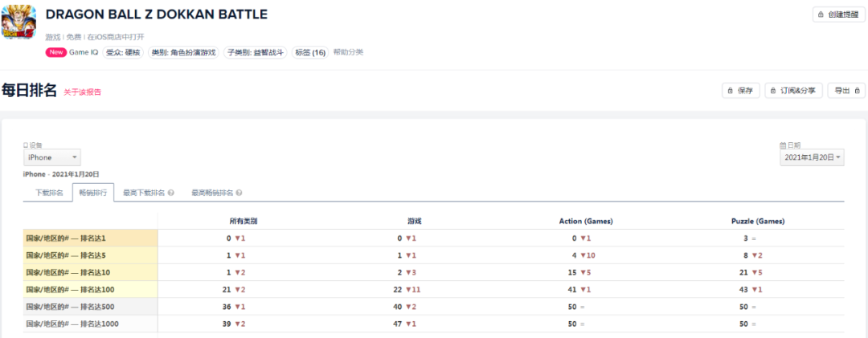Click the 类别: 角色扮演游戏 tag

[x=184, y=53]
